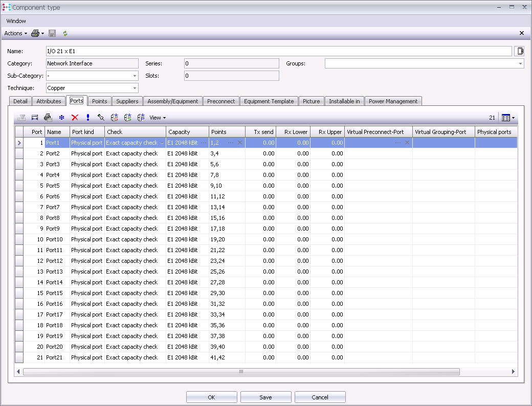Click the horizontal scrollbar thumb

[x=241, y=371]
